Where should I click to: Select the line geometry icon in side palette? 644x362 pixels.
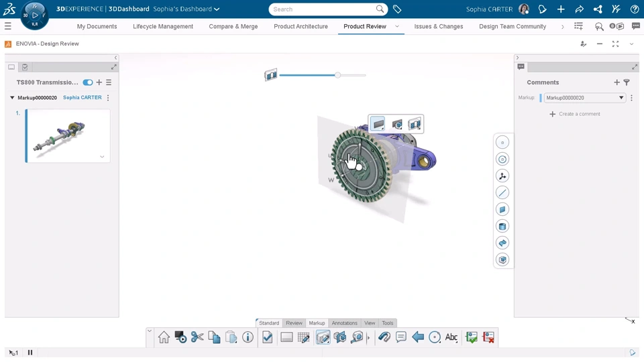click(502, 192)
